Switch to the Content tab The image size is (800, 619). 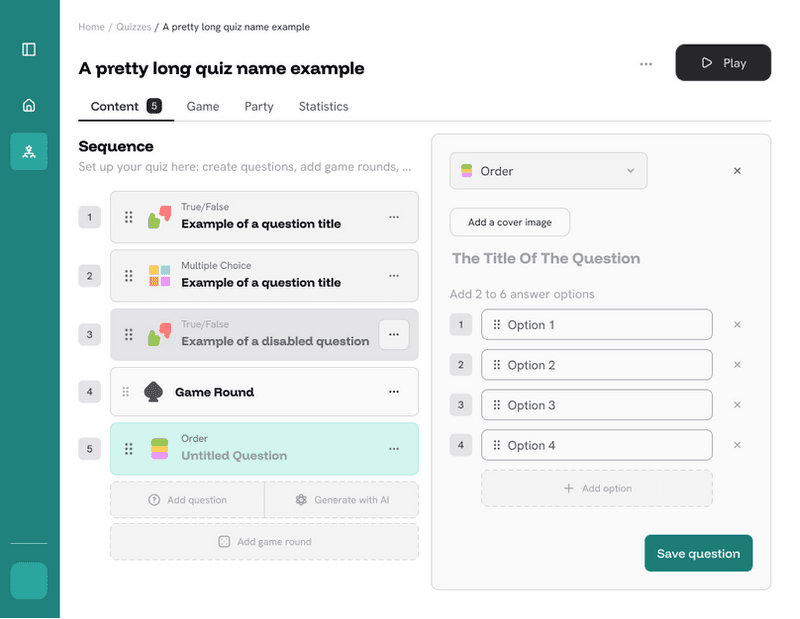[126, 106]
